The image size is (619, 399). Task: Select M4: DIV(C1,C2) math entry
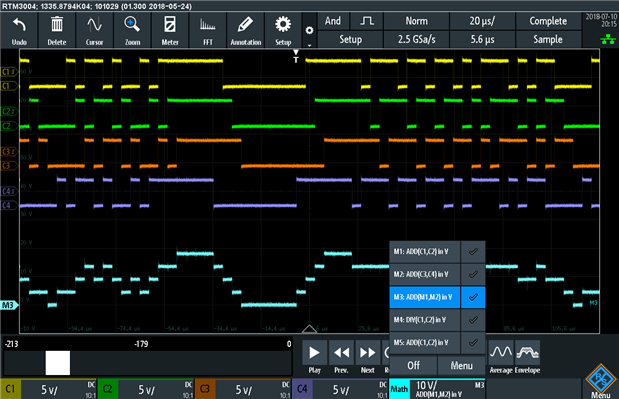point(424,320)
